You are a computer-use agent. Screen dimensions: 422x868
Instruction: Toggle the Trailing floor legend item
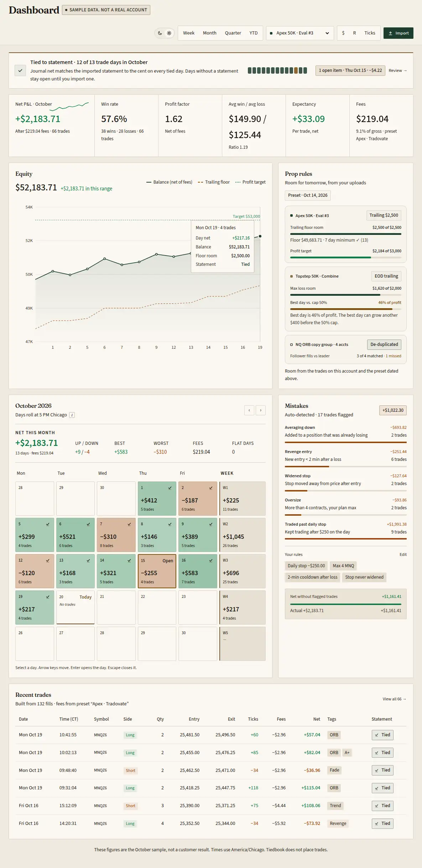click(x=214, y=182)
